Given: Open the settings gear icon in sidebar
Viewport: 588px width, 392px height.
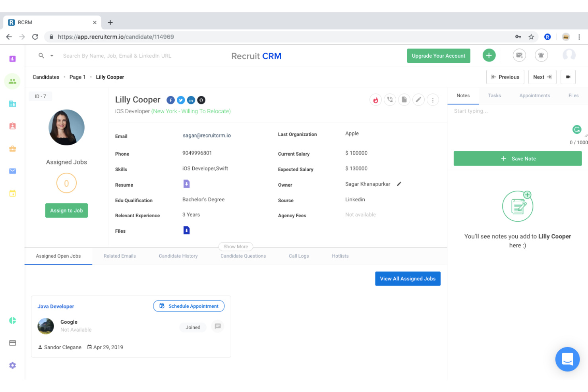Looking at the screenshot, I should pyautogui.click(x=12, y=365).
